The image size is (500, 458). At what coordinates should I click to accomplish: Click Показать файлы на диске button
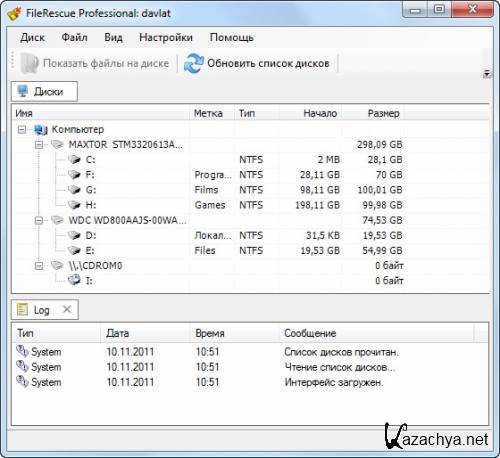95,63
